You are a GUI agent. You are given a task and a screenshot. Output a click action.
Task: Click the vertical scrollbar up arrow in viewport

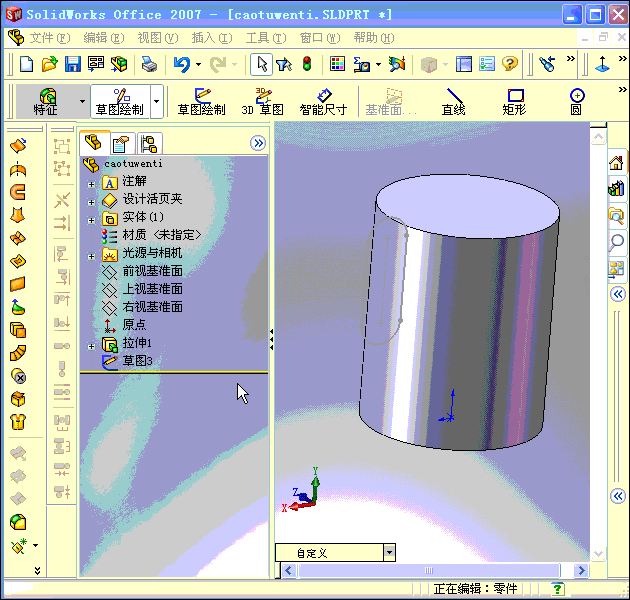click(598, 137)
